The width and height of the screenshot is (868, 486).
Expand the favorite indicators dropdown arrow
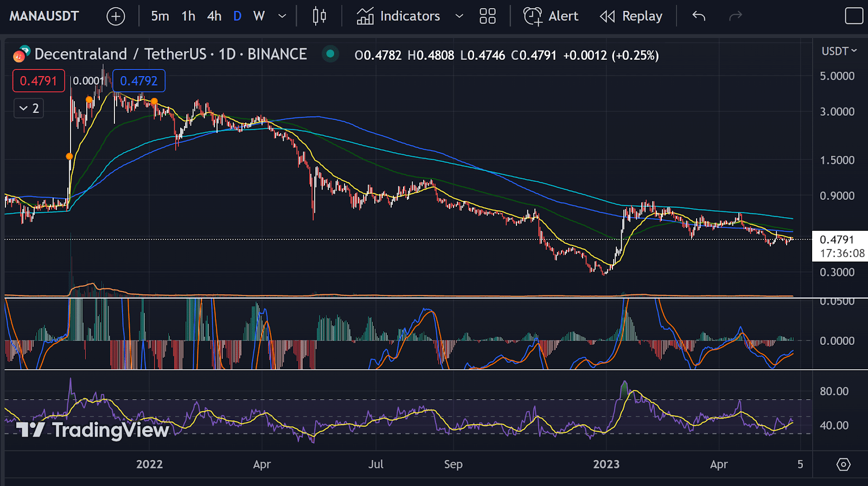tap(459, 16)
